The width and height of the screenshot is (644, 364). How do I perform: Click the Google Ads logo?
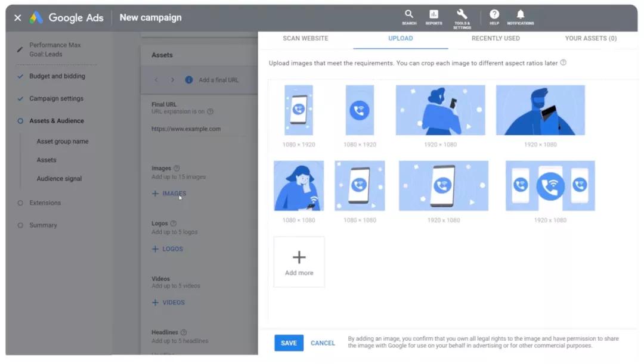click(x=66, y=18)
